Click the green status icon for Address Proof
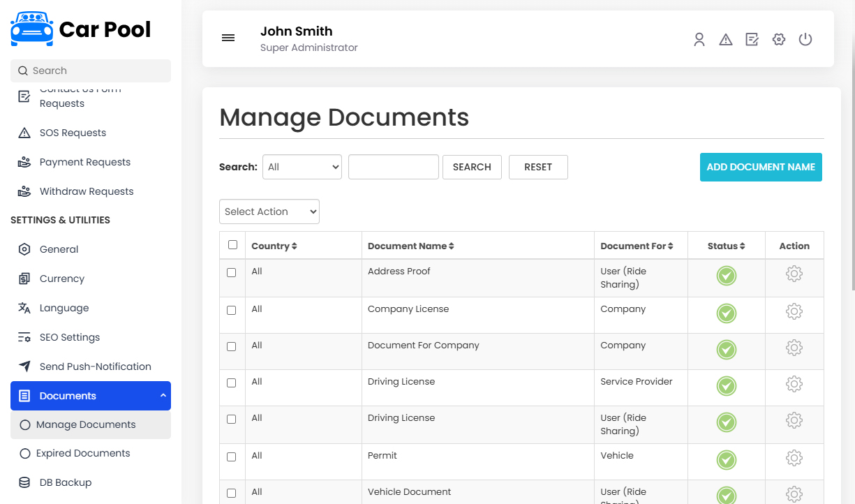 click(x=727, y=276)
